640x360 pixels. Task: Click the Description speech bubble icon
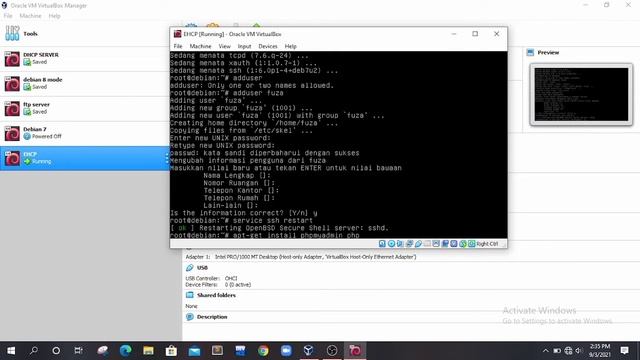[x=190, y=317]
